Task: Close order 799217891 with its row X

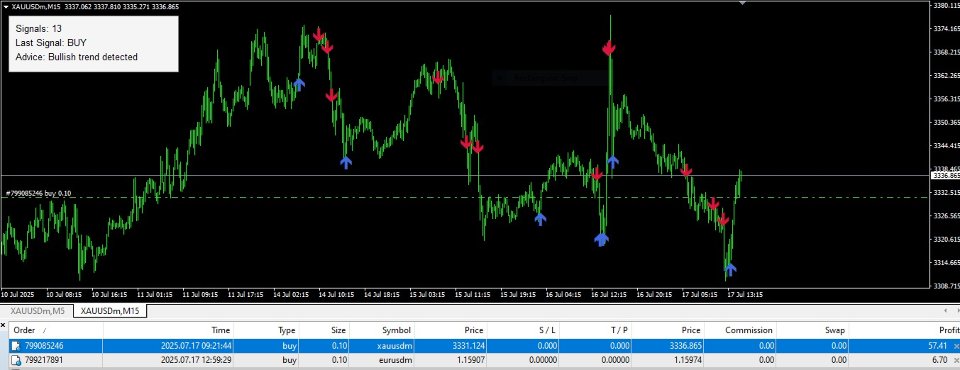Action: pos(956,360)
